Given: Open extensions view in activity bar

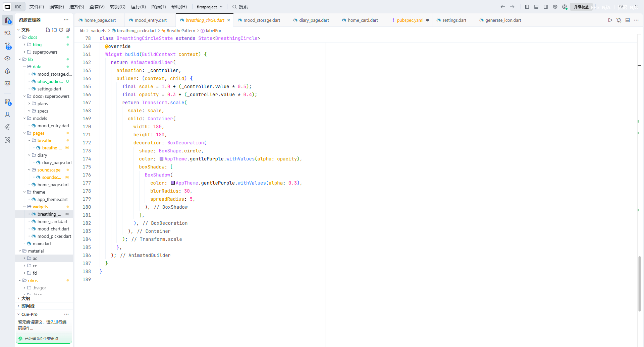Looking at the screenshot, I should click(x=7, y=102).
